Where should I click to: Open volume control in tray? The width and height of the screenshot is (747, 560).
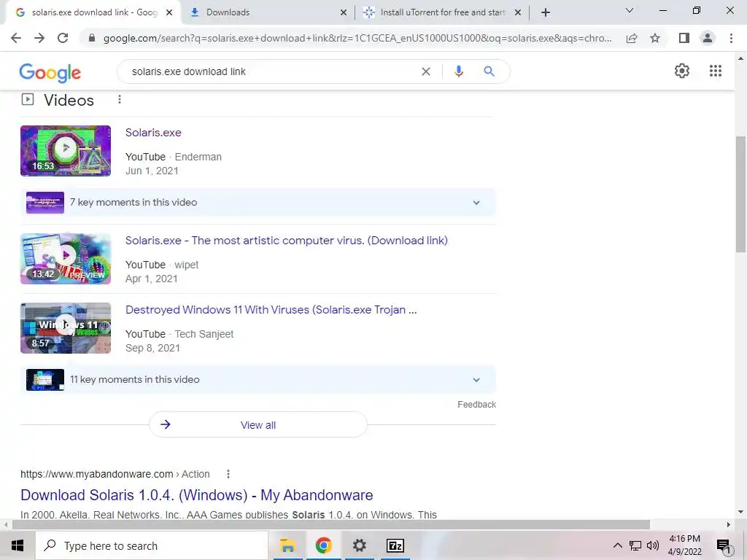pyautogui.click(x=653, y=545)
